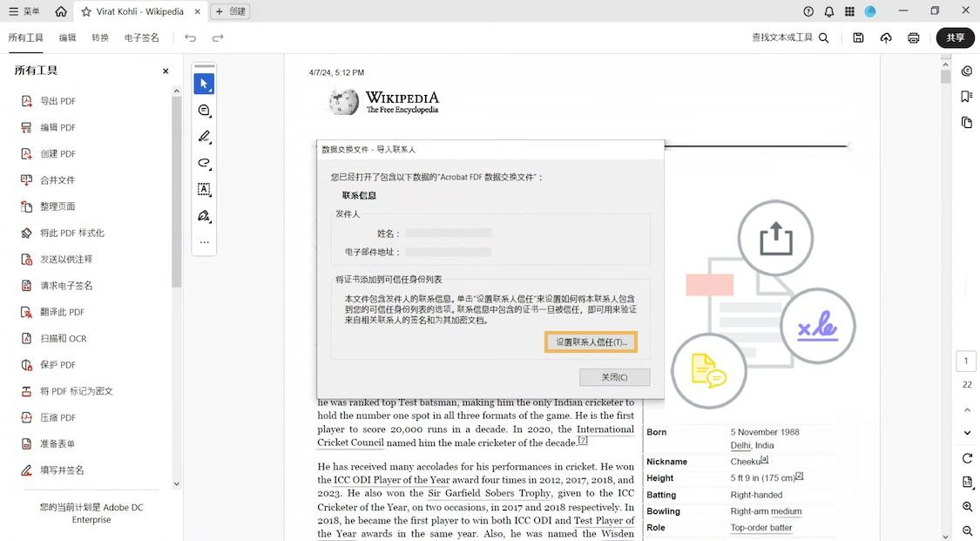
Task: Select the Highlight pencil tool
Action: click(204, 137)
